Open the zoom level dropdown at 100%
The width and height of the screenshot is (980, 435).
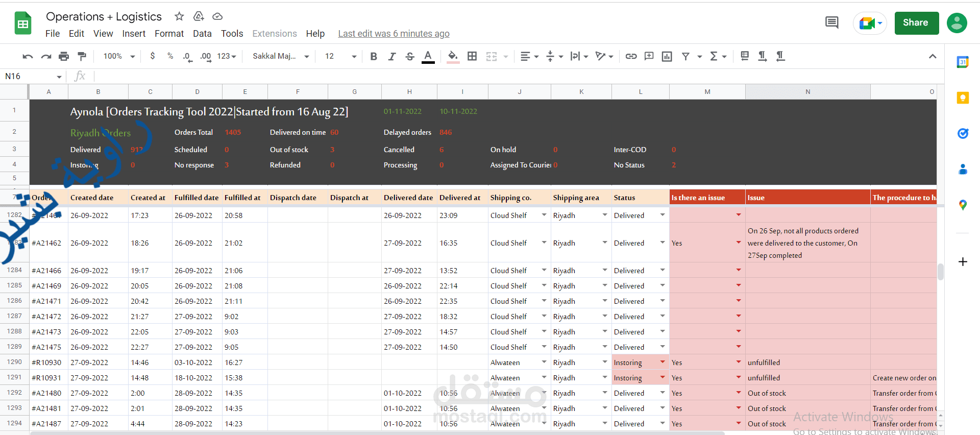tap(119, 56)
